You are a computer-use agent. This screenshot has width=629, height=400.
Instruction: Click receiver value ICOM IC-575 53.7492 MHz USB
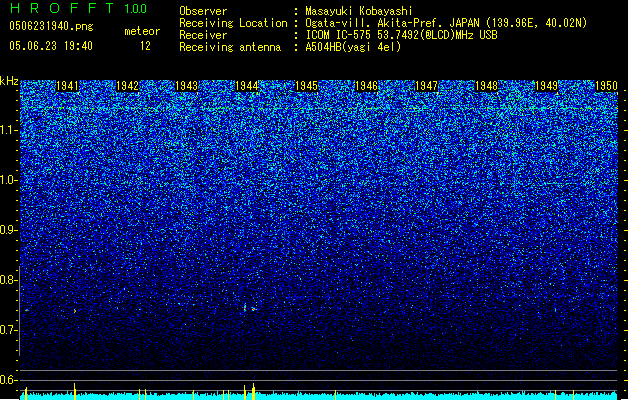(402, 35)
